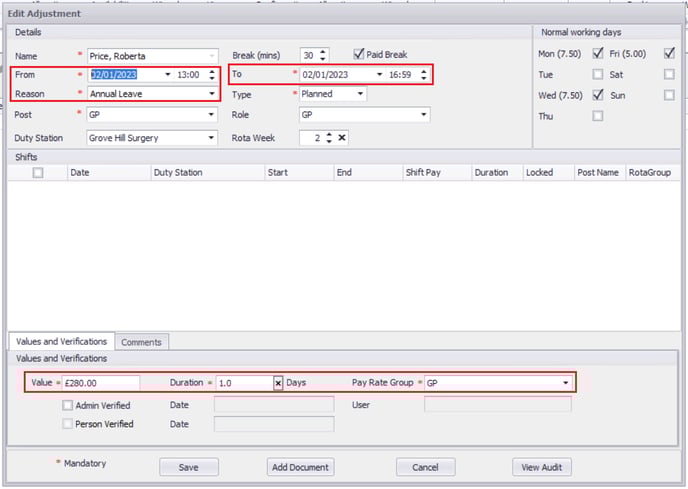The width and height of the screenshot is (688, 489).
Task: Open the From date calendar dropdown
Action: click(x=168, y=75)
